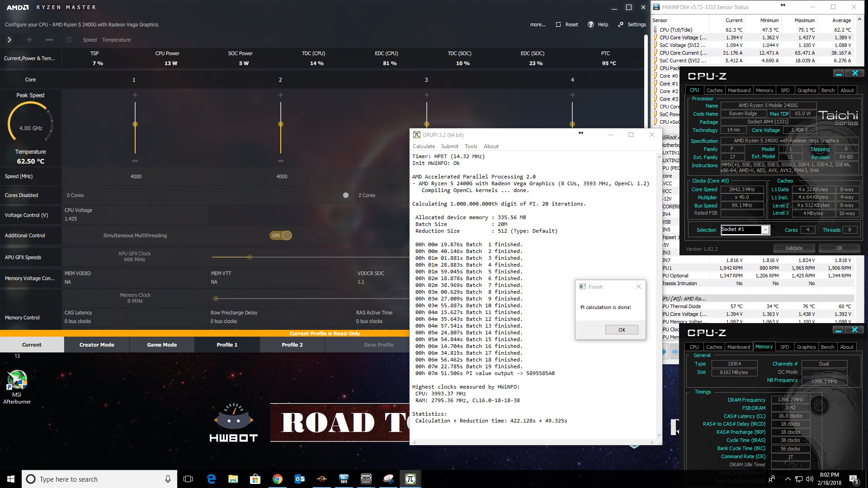The height and width of the screenshot is (488, 868).
Task: Click the square select icon in Ryzen Master toolbar
Action: [x=69, y=40]
